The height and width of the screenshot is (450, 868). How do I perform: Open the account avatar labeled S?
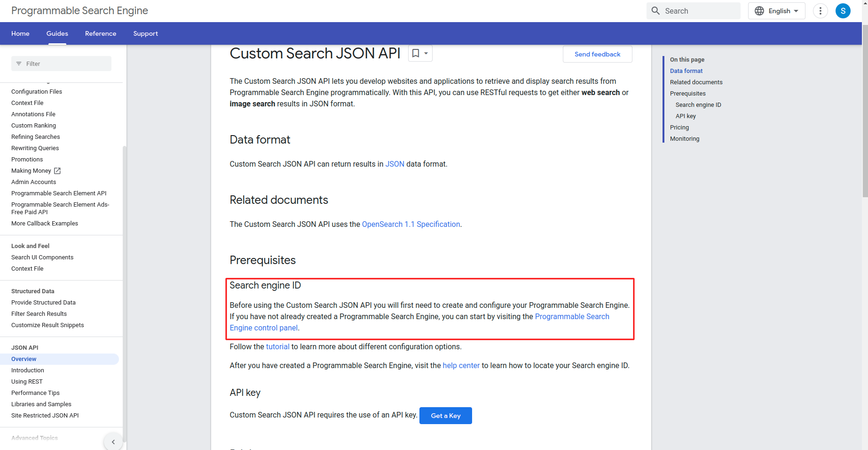coord(843,11)
